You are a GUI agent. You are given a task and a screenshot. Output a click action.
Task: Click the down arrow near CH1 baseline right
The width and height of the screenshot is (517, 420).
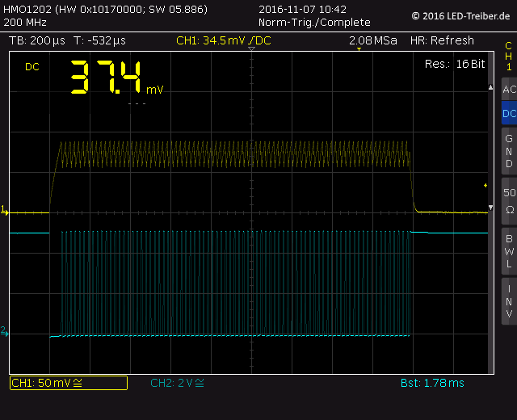point(491,208)
